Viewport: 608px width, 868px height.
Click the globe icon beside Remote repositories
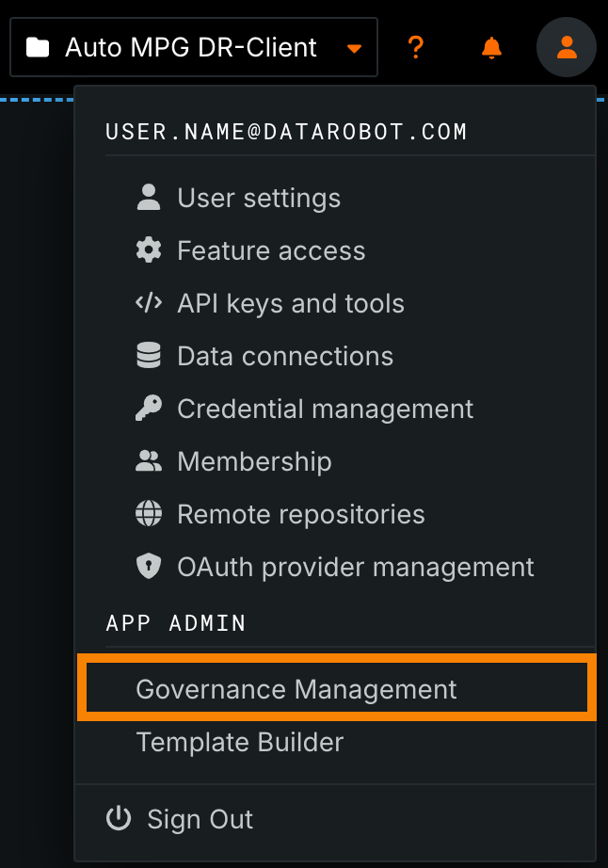(x=149, y=514)
